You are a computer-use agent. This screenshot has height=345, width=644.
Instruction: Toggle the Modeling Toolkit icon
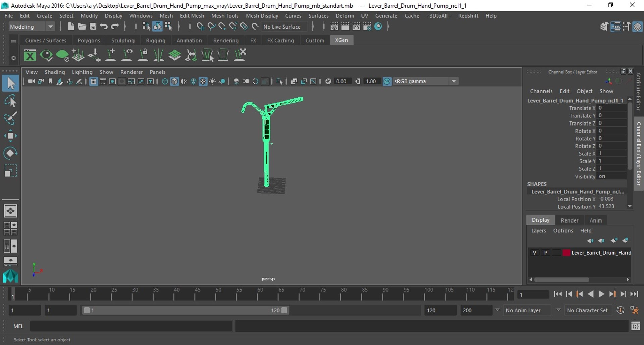604,27
